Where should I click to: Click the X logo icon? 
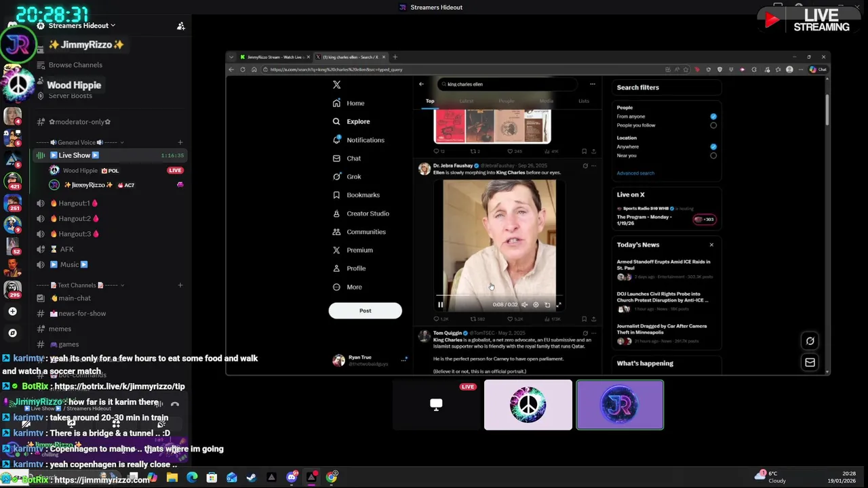pos(337,85)
